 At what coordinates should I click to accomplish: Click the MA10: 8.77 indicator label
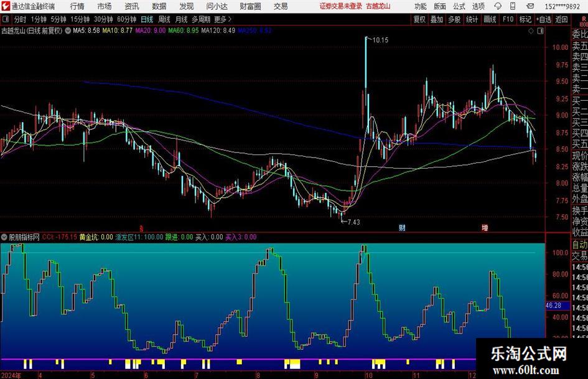click(118, 30)
